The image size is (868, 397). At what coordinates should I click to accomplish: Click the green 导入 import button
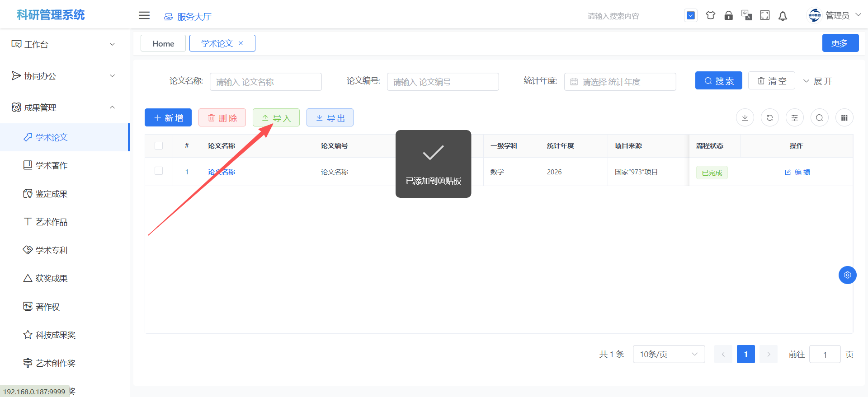276,118
